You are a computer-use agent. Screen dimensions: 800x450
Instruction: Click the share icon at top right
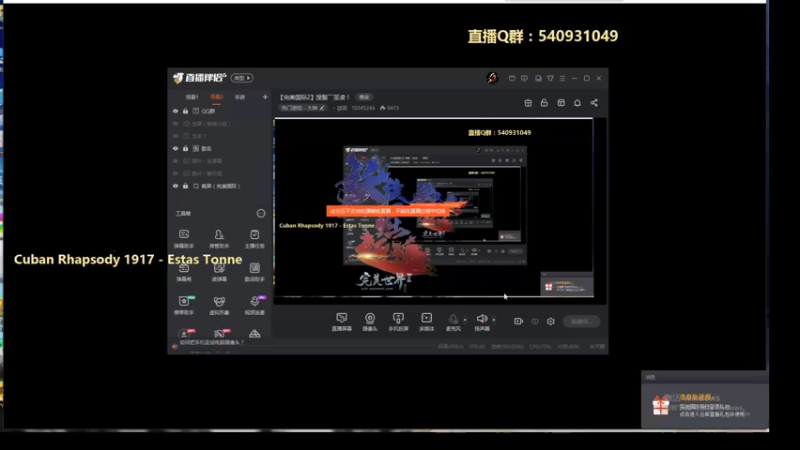pos(594,103)
